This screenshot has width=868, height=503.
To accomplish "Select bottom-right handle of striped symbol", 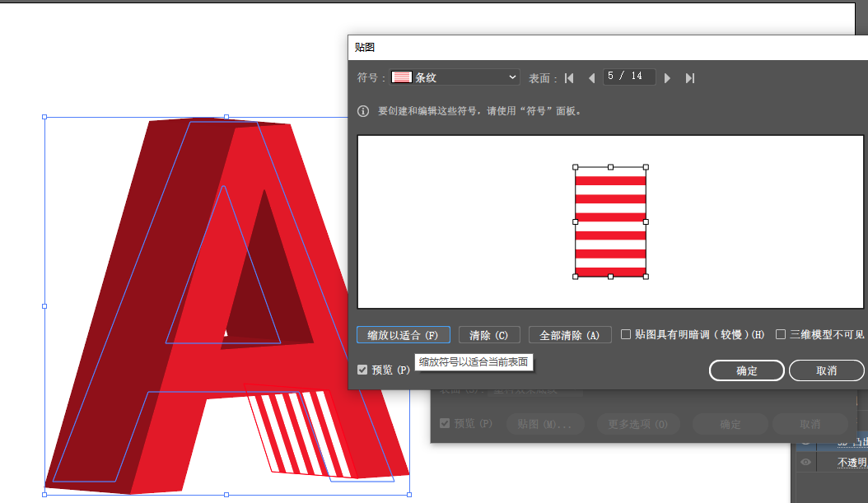I will 646,276.
